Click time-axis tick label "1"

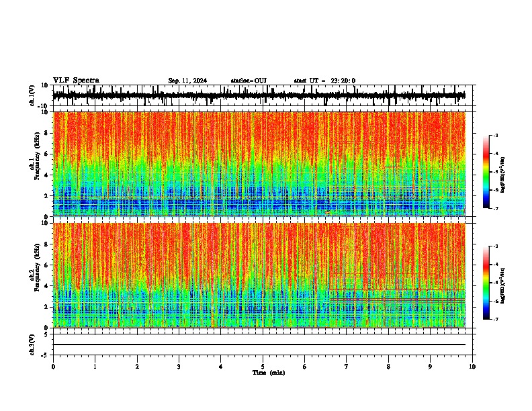(x=95, y=367)
